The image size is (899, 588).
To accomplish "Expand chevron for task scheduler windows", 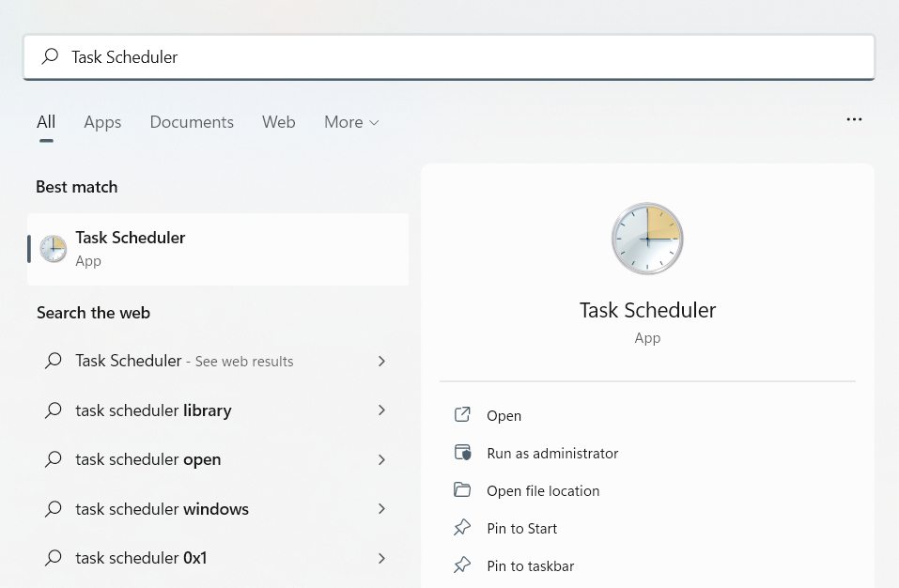I will coord(381,509).
